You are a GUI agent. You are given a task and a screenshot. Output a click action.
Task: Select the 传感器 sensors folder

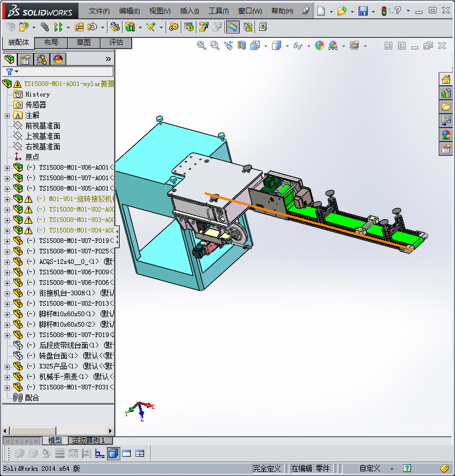click(x=35, y=105)
